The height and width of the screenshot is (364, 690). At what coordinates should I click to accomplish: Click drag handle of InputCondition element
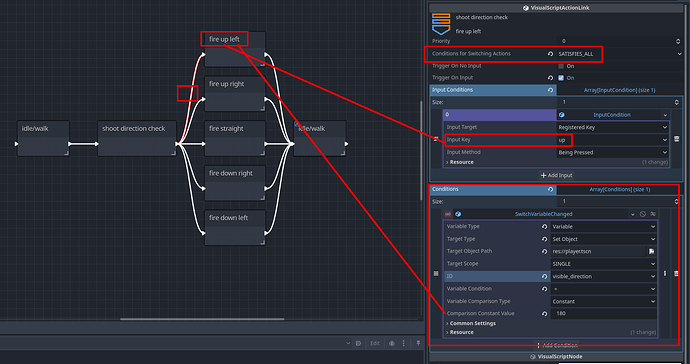point(436,139)
